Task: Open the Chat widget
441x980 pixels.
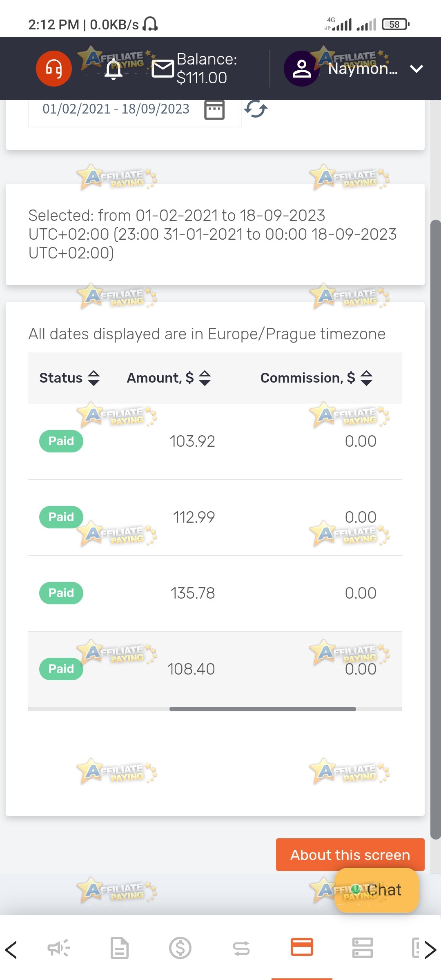Action: click(376, 890)
